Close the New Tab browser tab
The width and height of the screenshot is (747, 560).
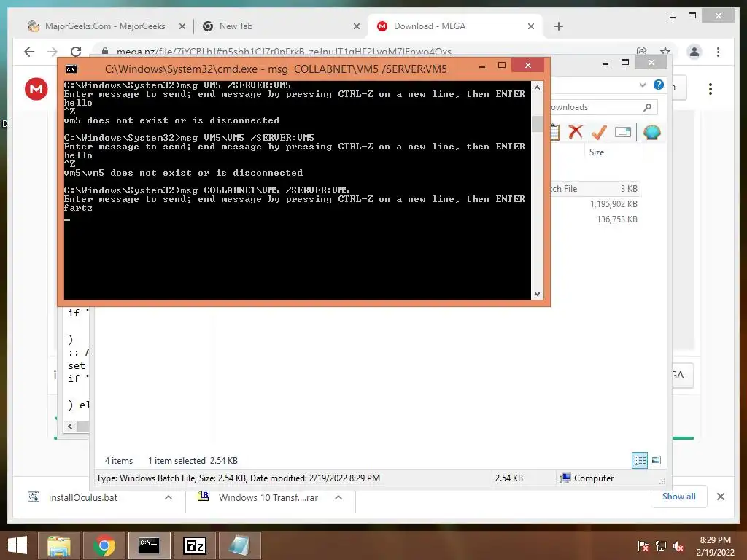click(356, 27)
